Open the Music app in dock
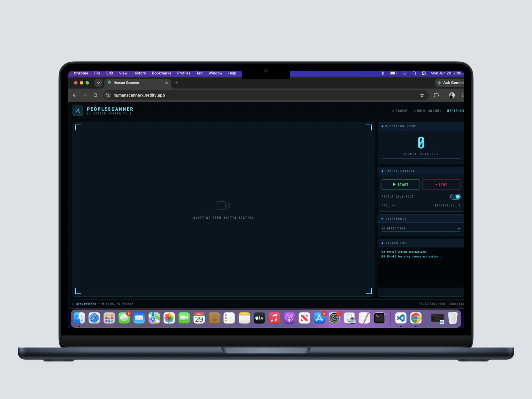Viewport: 532px width, 399px height. coord(274,318)
